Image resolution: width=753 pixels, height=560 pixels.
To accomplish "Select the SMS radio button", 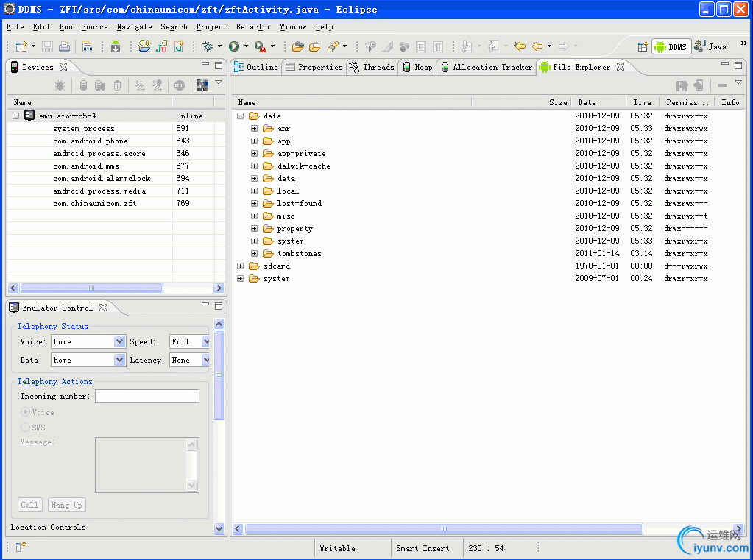I will (x=26, y=428).
